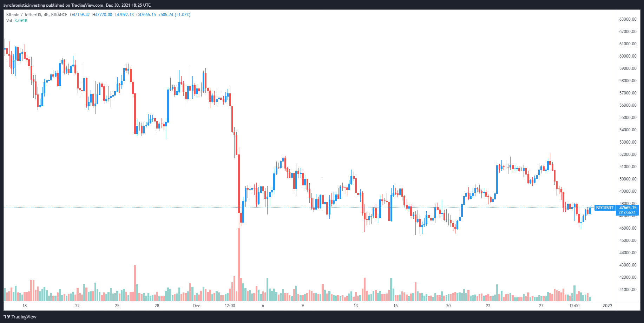
Task: Click the high value H47770.00
Action: click(102, 15)
